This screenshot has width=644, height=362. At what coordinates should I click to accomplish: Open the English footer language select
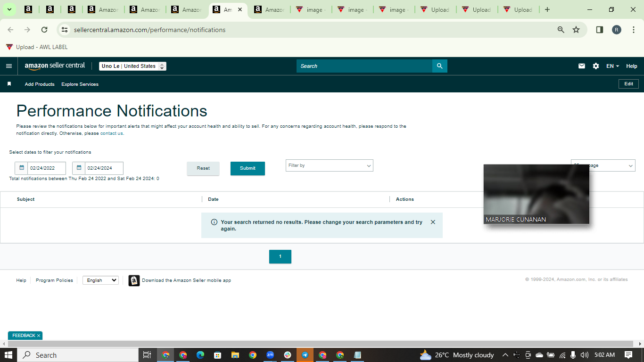click(100, 280)
